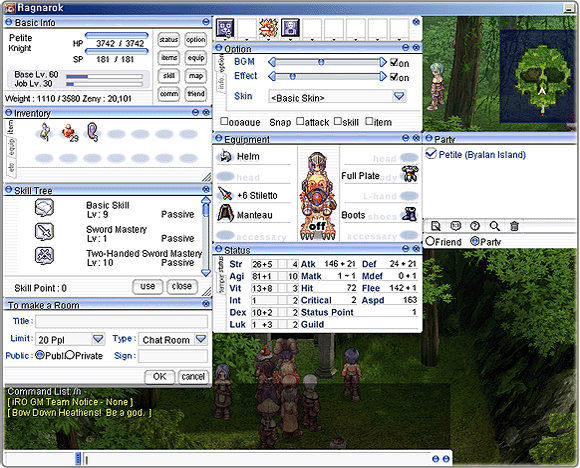Toggle the BGM on checkbox
Viewport: 580px width, 468px height.
pyautogui.click(x=394, y=62)
